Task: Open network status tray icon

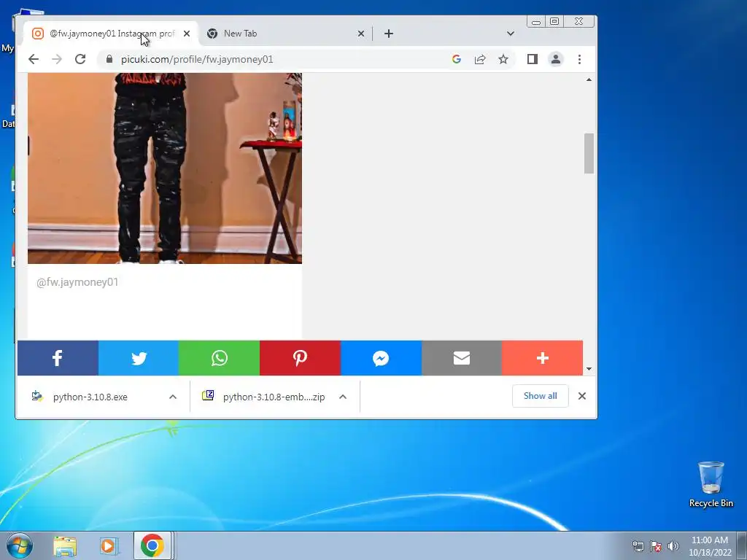Action: click(x=638, y=546)
